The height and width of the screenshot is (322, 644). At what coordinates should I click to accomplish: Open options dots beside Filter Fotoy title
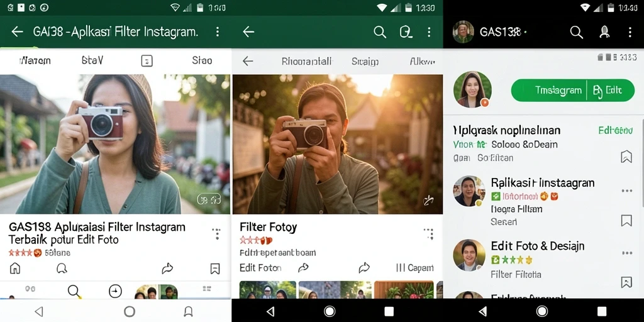pos(429,234)
